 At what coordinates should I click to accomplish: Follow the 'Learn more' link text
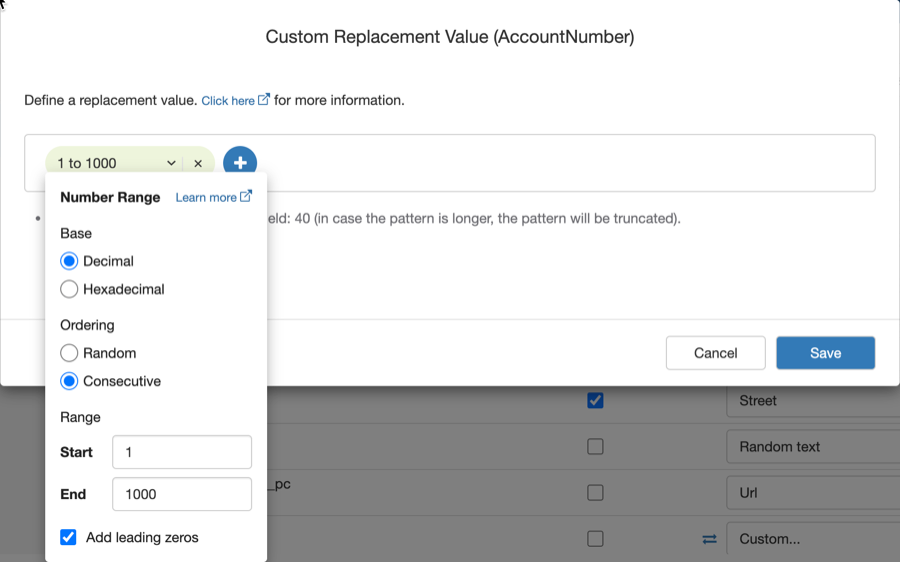coord(206,197)
